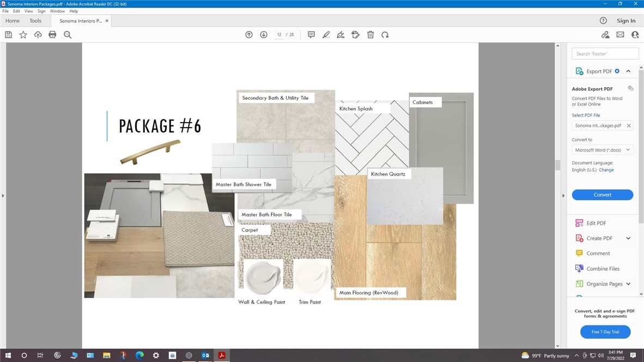Add a comment with the sticky note tool
Image resolution: width=644 pixels, height=362 pixels.
click(311, 35)
